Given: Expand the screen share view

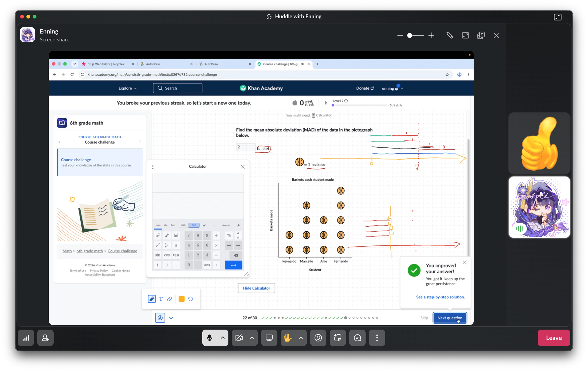Looking at the screenshot, I should point(465,35).
